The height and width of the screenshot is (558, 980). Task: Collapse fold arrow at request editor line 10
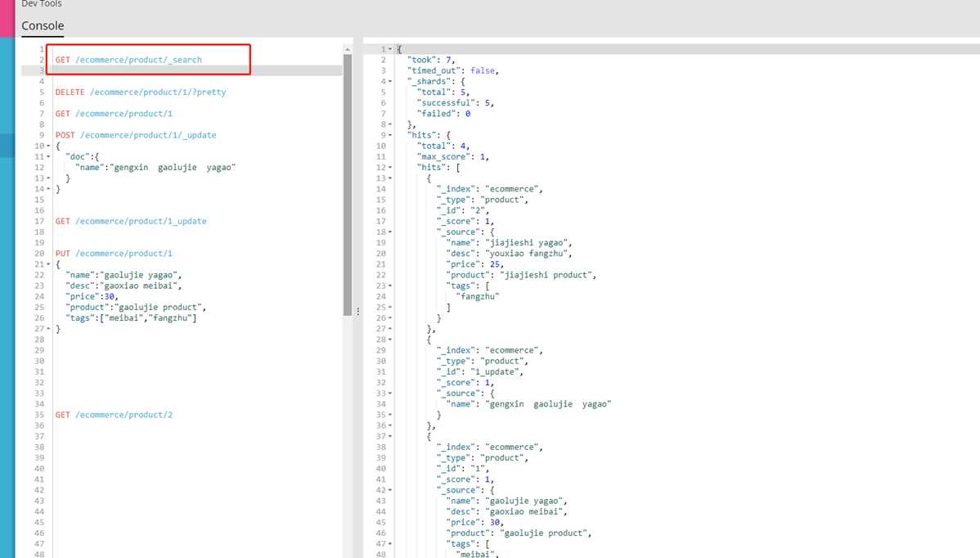[49, 146]
